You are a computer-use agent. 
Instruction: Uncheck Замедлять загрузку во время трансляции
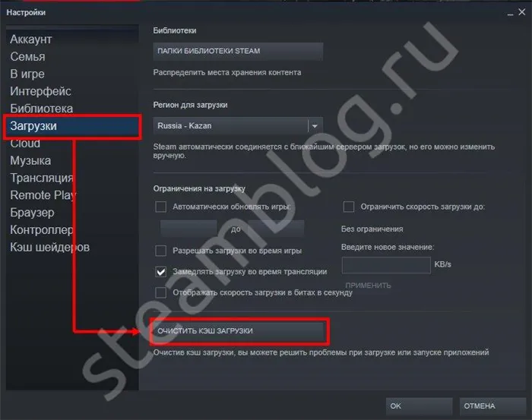click(160, 272)
